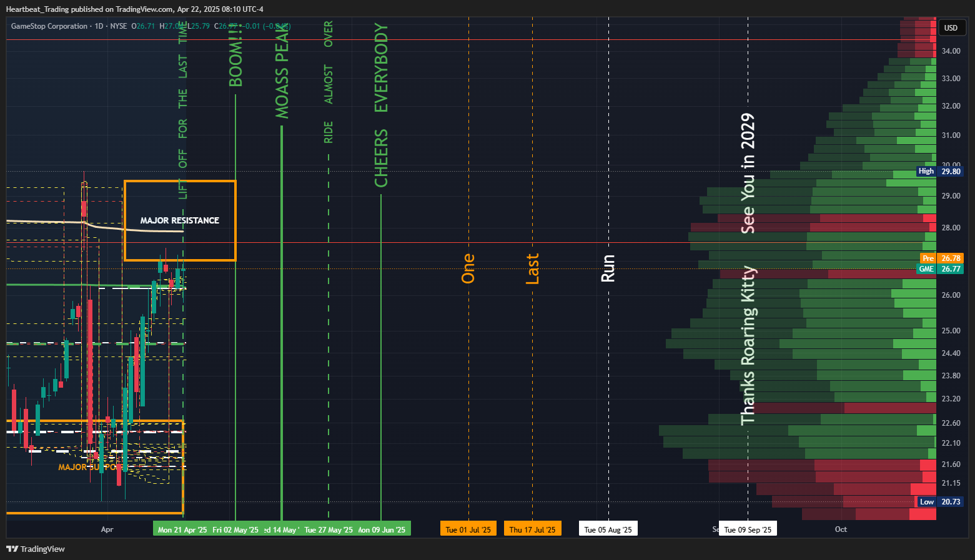Viewport: 975px width, 560px height.
Task: Select the Tue 09 Sep '25 date label
Action: tap(748, 529)
